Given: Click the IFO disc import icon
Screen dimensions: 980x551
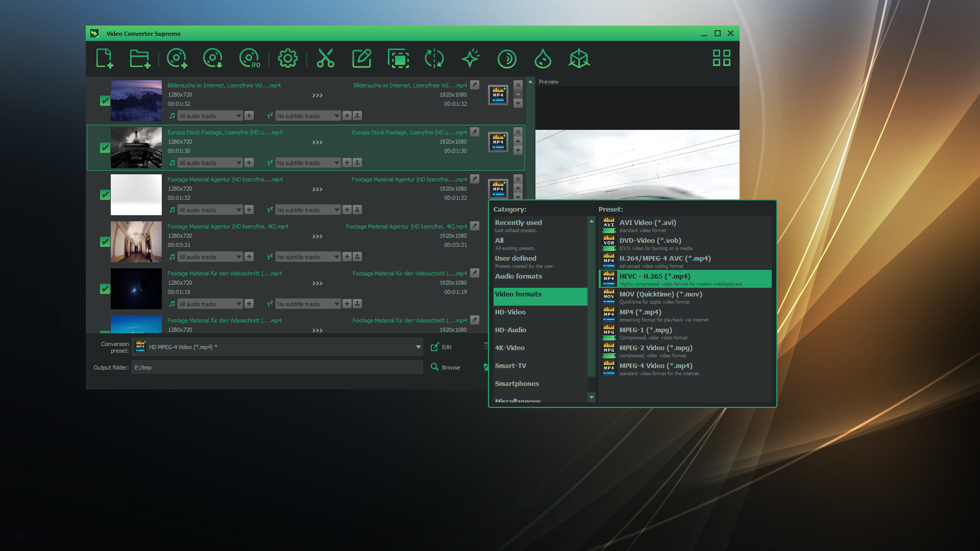Looking at the screenshot, I should (250, 59).
